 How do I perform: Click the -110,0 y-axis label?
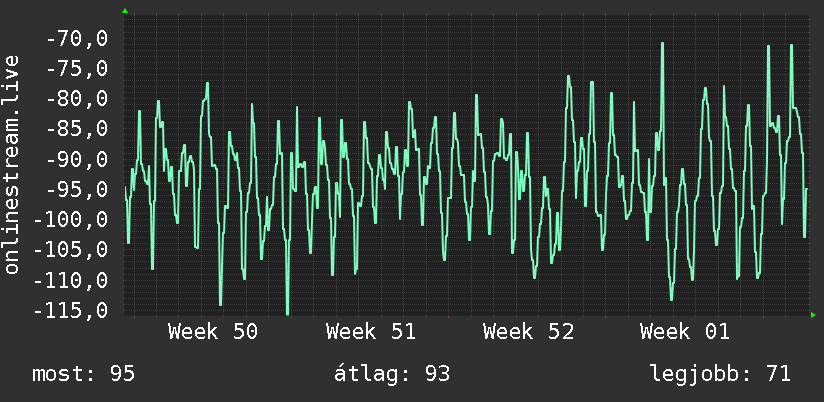70,281
